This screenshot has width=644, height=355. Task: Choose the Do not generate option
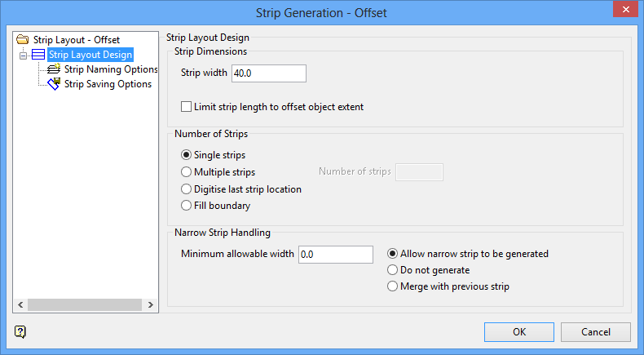(393, 270)
